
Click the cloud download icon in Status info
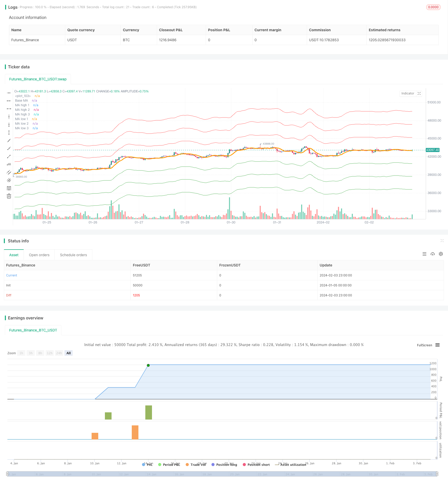click(433, 254)
